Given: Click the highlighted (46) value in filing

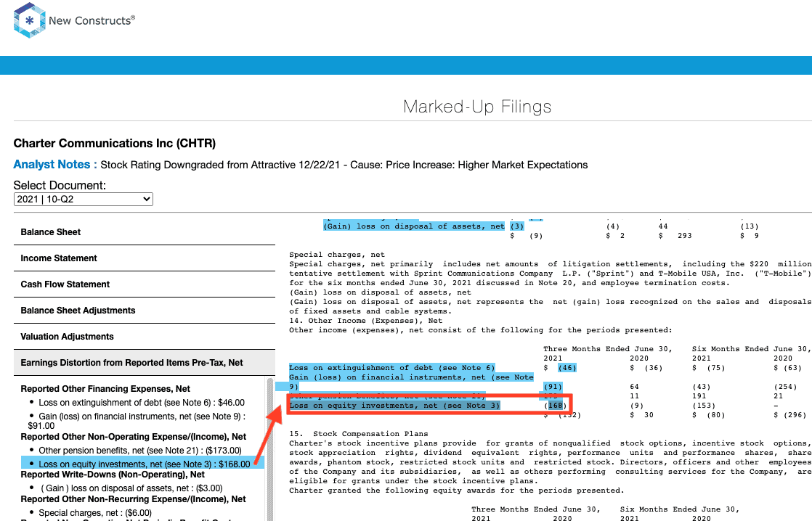Looking at the screenshot, I should 567,368.
